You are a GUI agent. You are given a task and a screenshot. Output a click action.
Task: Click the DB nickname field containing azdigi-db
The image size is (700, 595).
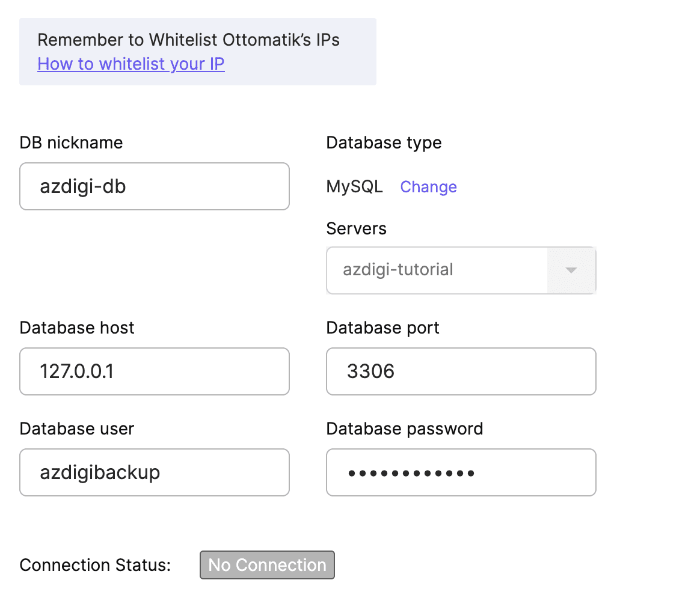coord(155,186)
